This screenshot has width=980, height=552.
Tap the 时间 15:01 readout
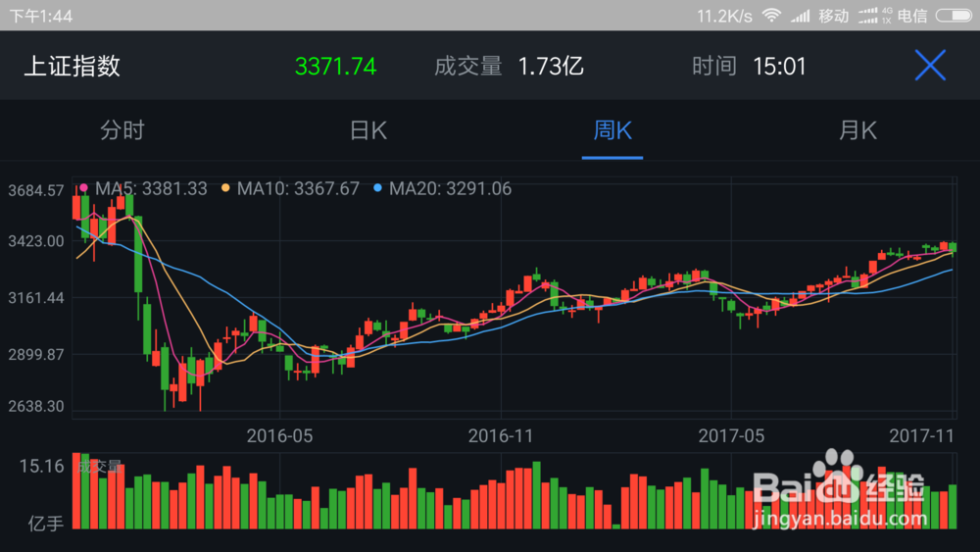point(749,67)
